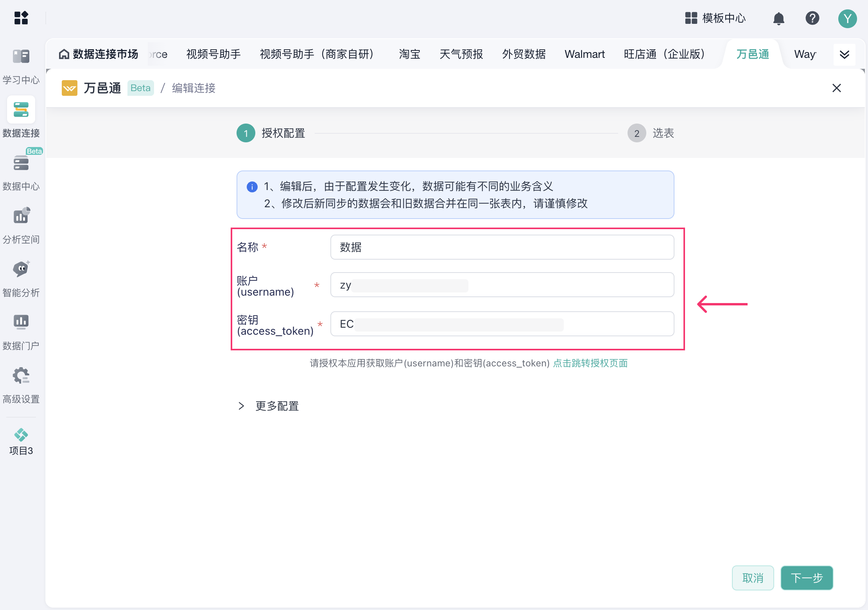Screen dimensions: 868x610
Task: Expand the tab overflow double-chevron
Action: [x=845, y=54]
